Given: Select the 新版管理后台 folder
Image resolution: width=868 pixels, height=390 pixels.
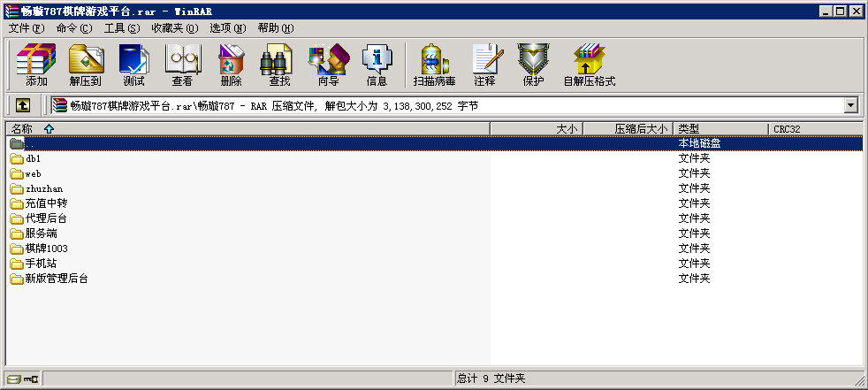Looking at the screenshot, I should [x=56, y=279].
